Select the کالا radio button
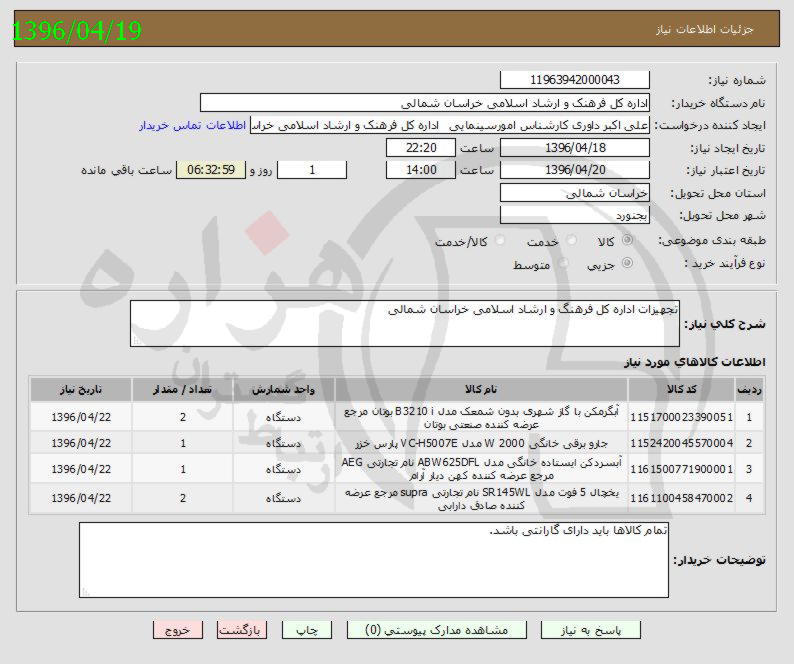794x664 pixels. point(627,242)
